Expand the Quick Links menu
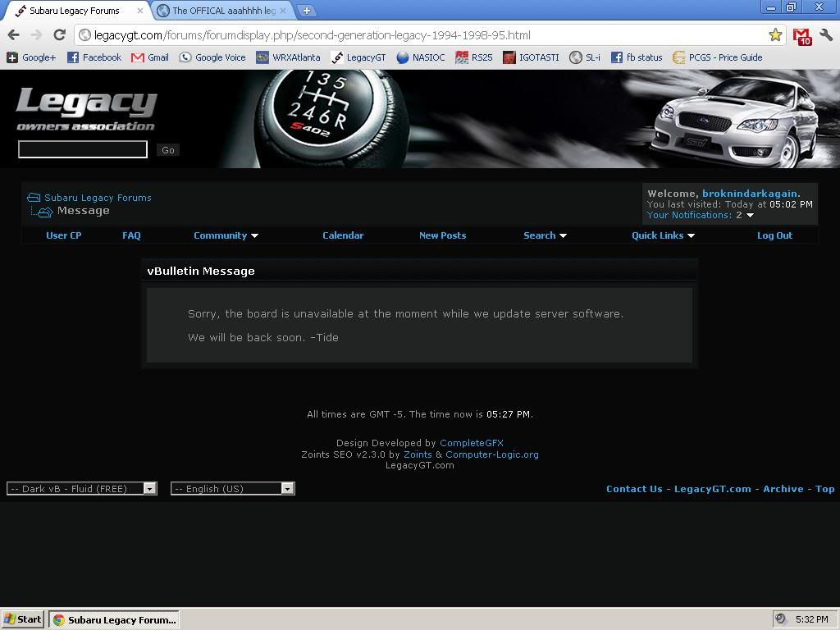Screen dimensions: 840x630 click(x=663, y=235)
